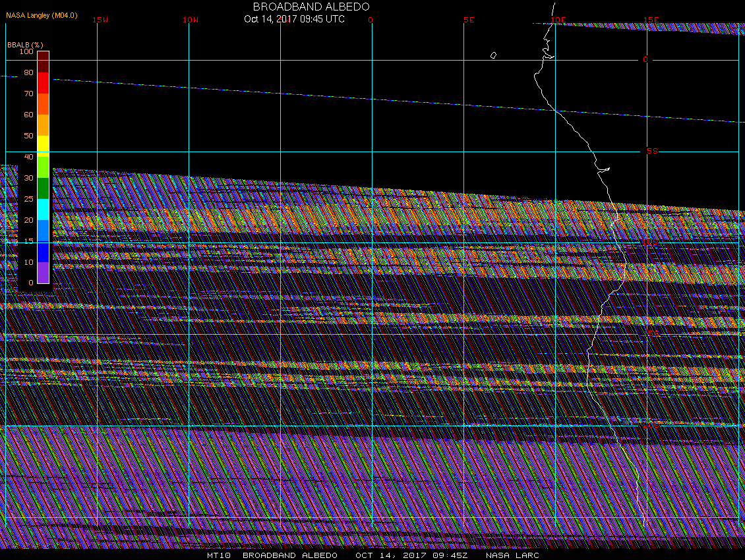Click the NASA Langley (M04.0) label
Image resolution: width=745 pixels, height=560 pixels.
pyautogui.click(x=42, y=15)
